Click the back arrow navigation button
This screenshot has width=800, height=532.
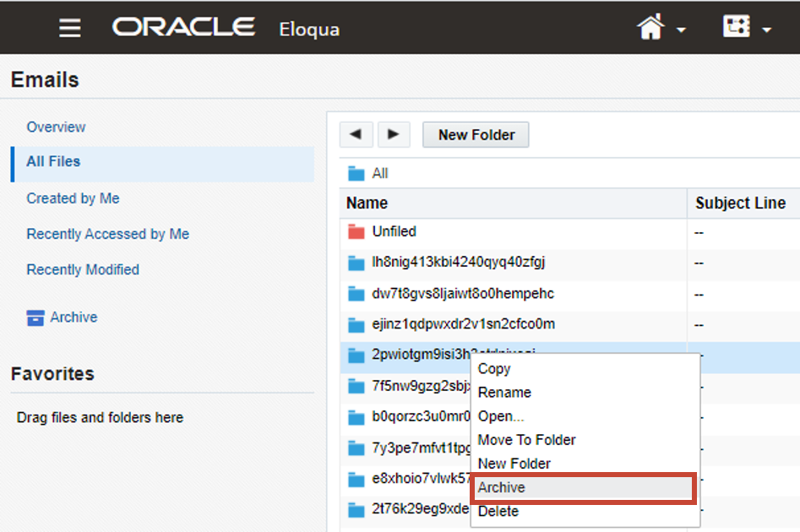point(356,134)
